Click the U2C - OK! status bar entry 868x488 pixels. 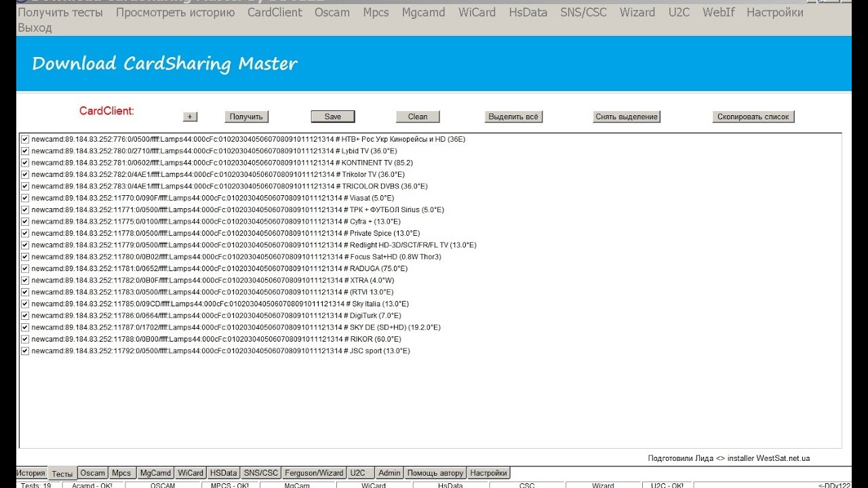pyautogui.click(x=667, y=485)
